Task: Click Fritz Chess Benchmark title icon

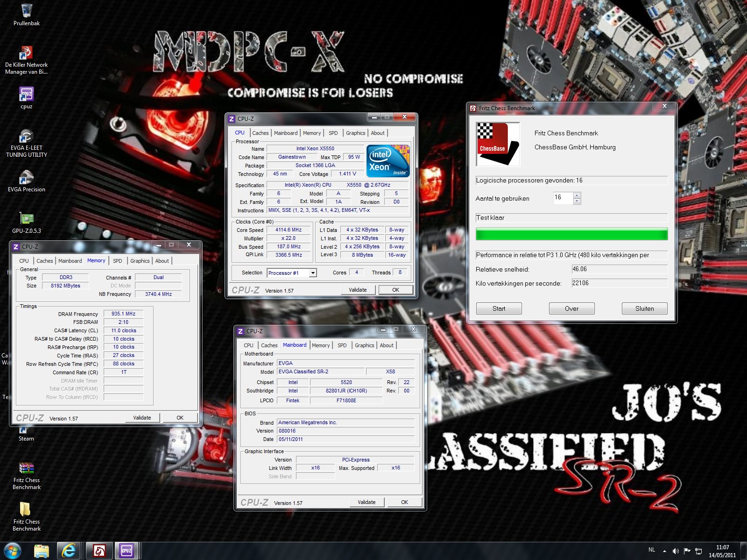Action: 473,108
